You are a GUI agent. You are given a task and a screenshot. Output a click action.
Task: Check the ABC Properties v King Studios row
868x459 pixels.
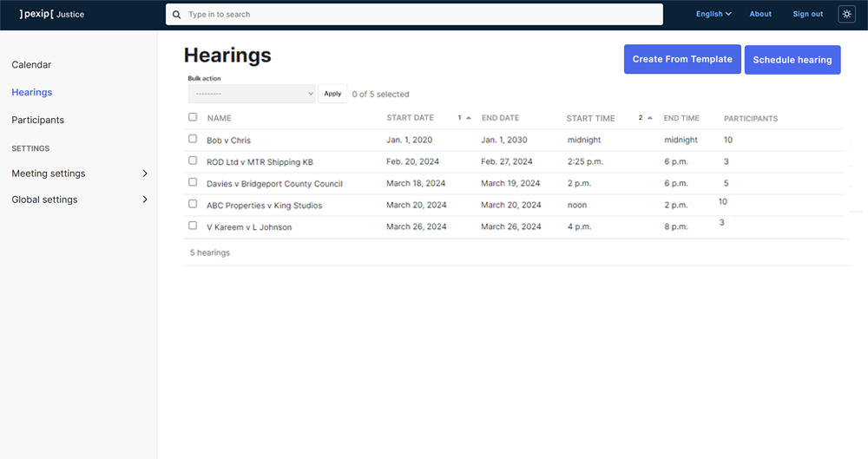(193, 204)
